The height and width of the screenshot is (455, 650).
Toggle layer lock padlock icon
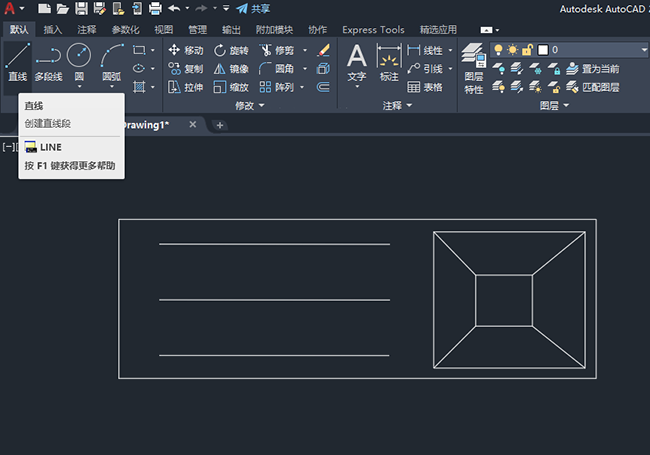point(527,49)
